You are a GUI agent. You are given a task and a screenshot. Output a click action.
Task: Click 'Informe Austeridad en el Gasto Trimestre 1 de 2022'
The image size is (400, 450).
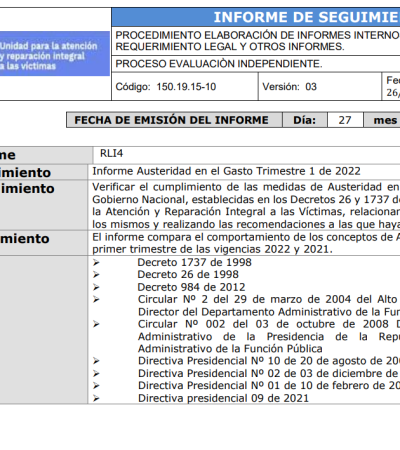(226, 171)
